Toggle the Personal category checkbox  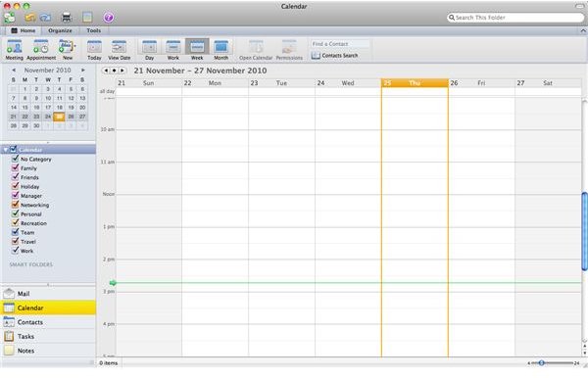pos(15,213)
